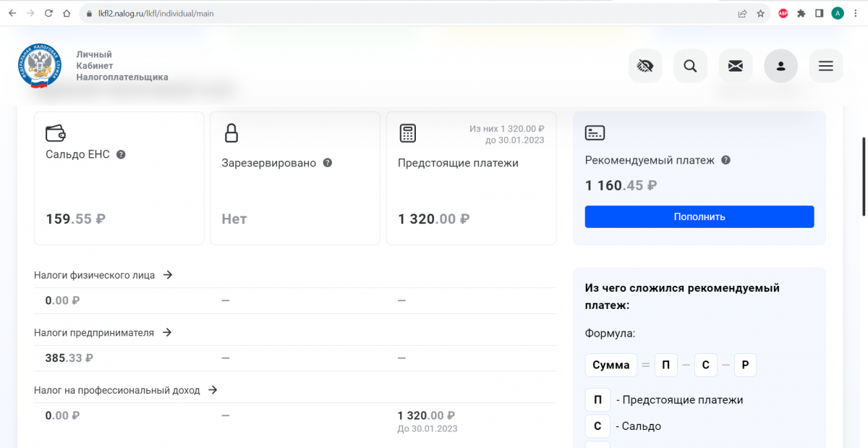Click the Личный Кабинет Налогоплательщика title
This screenshot has width=868, height=448.
click(x=122, y=66)
